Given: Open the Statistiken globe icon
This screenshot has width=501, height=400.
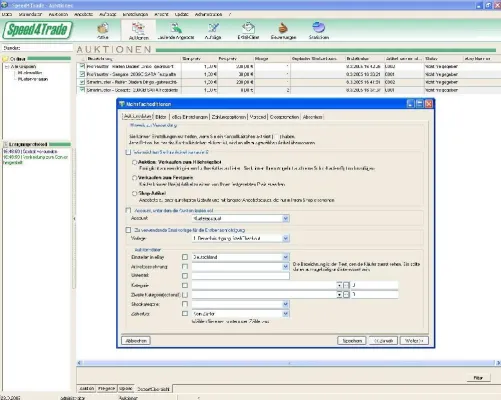Looking at the screenshot, I should coord(319,31).
